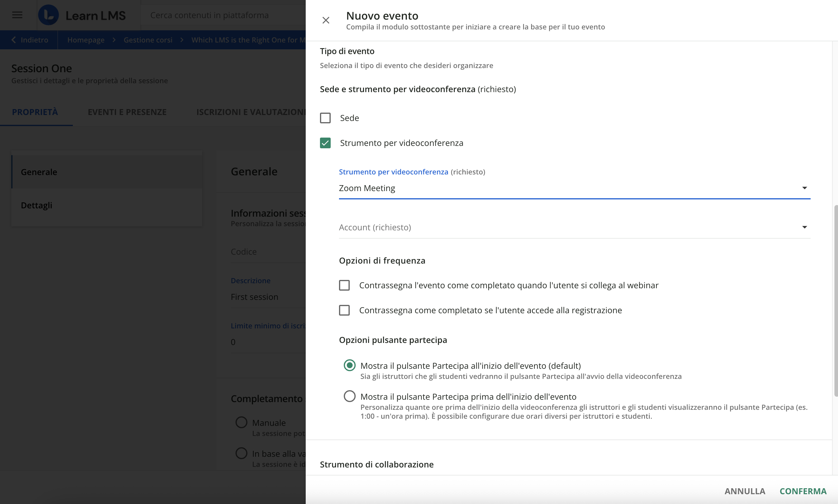
Task: Go to Homepage breadcrumb
Action: [x=86, y=40]
